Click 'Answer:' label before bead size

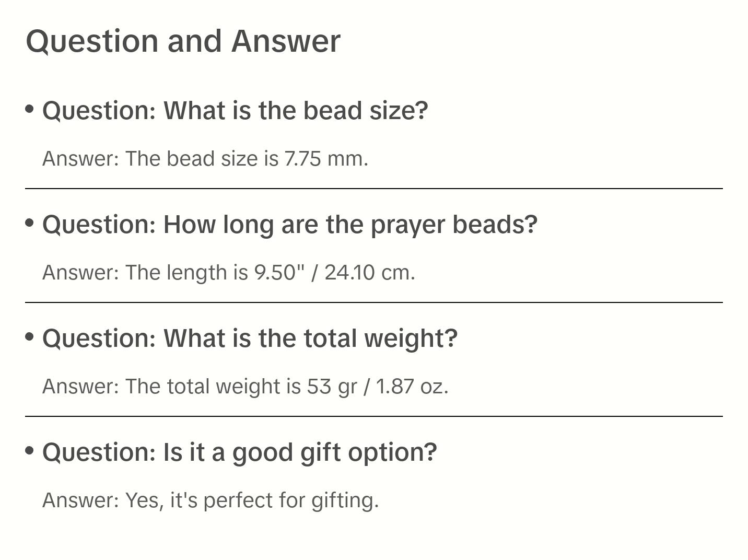click(81, 159)
